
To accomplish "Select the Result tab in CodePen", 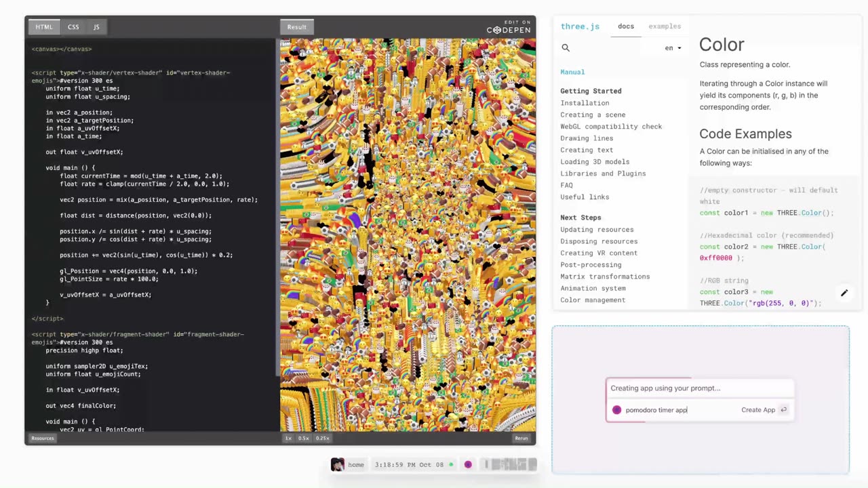I will pyautogui.click(x=296, y=27).
